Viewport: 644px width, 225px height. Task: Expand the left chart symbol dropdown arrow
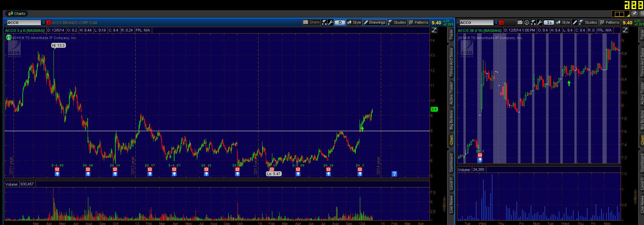pyautogui.click(x=44, y=23)
